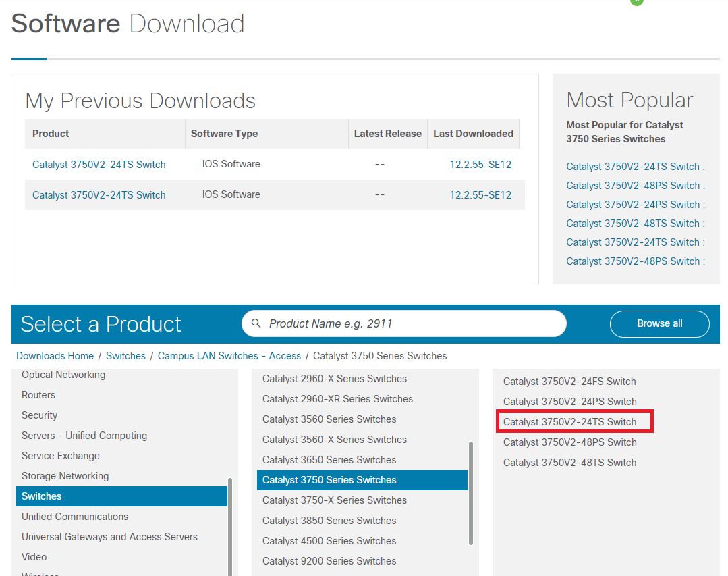This screenshot has height=576, width=728.
Task: Click the category list scrollbar
Action: point(230,527)
